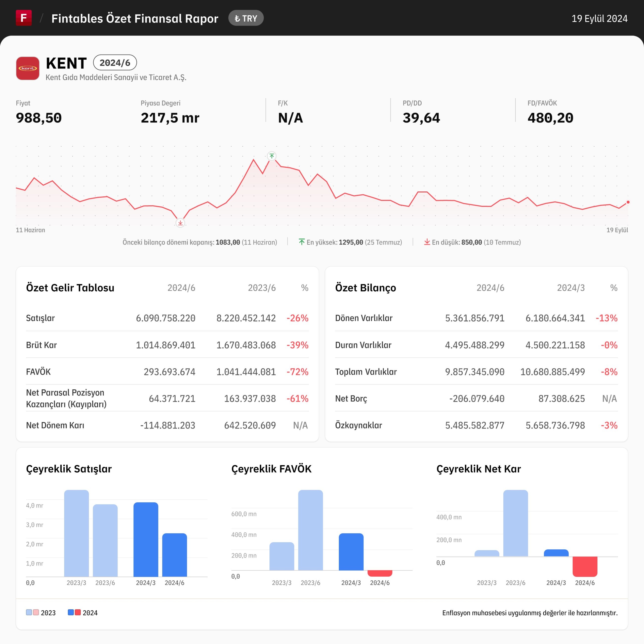Click the red down-arrow next to En düşük
The width and height of the screenshot is (644, 644).
click(x=427, y=242)
